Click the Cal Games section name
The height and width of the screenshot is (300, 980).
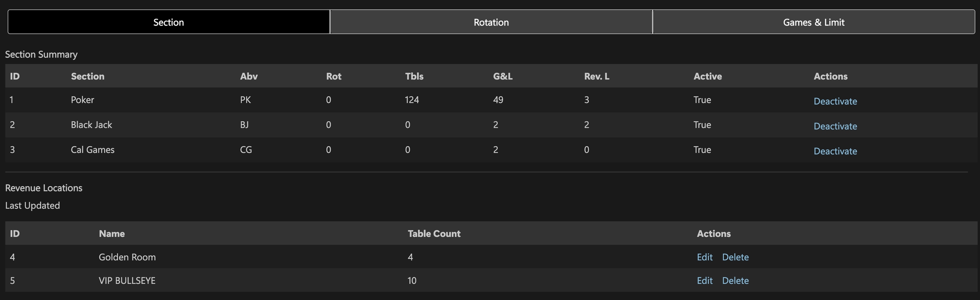[92, 150]
